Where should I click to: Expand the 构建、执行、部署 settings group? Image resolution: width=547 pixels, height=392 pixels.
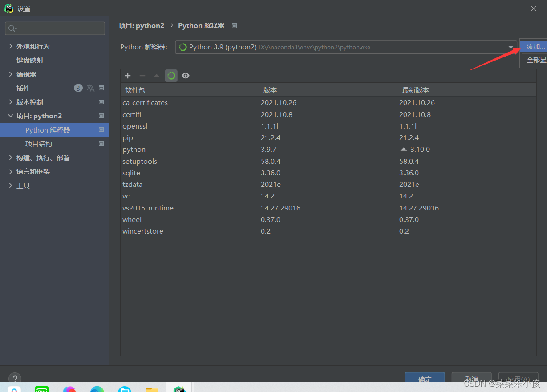pos(11,158)
